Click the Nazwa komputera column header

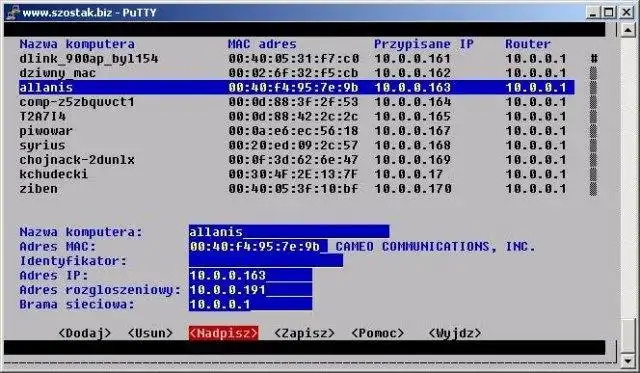(x=77, y=44)
